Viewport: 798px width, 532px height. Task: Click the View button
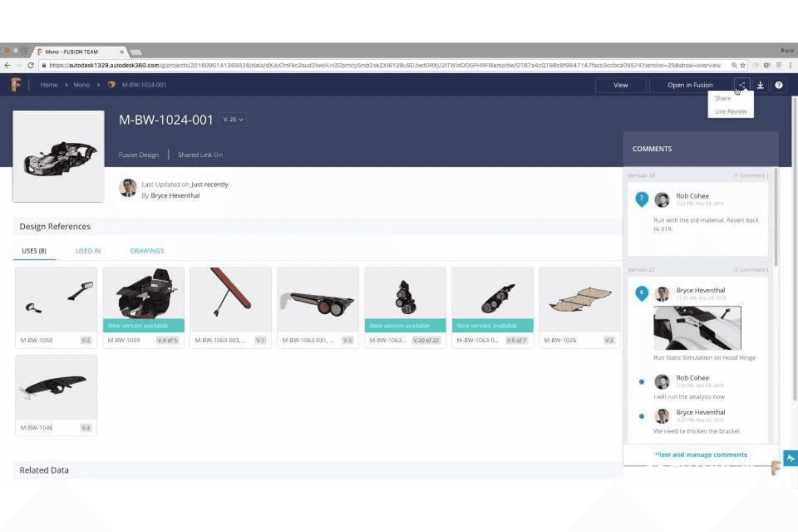[x=621, y=85]
